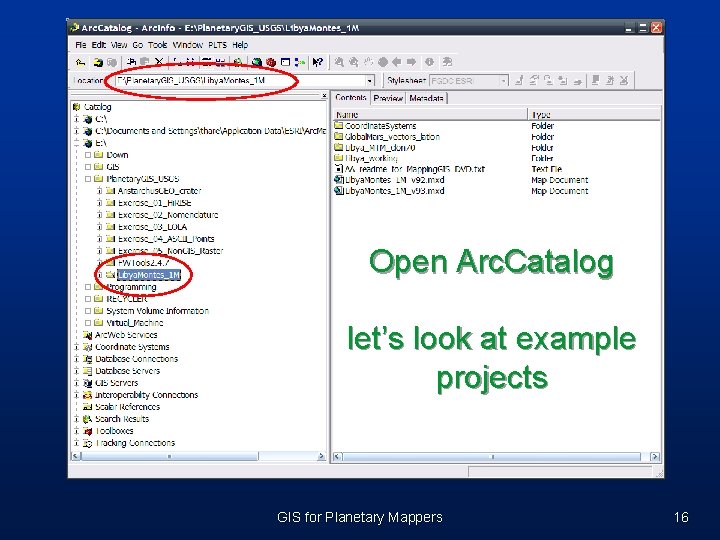Click the contents pane horizontal scrollbar thumb
This screenshot has height=540, width=720.
pos(492,456)
